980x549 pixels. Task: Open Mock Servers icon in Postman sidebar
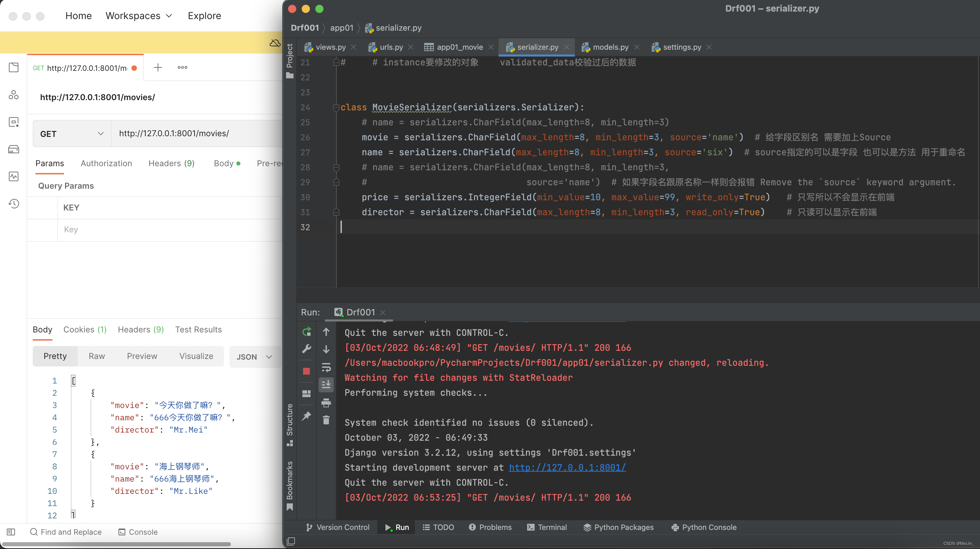14,149
